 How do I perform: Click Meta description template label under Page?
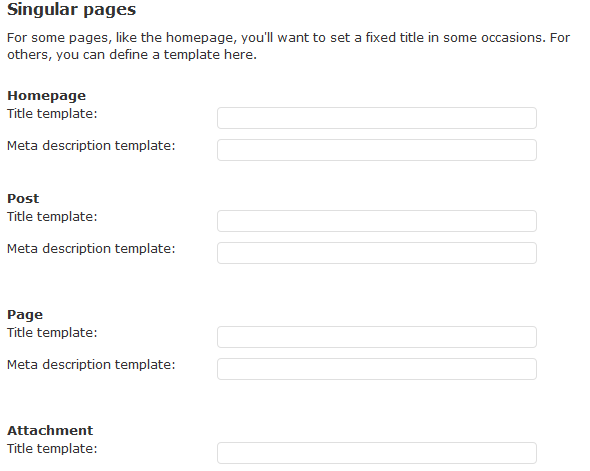(91, 365)
